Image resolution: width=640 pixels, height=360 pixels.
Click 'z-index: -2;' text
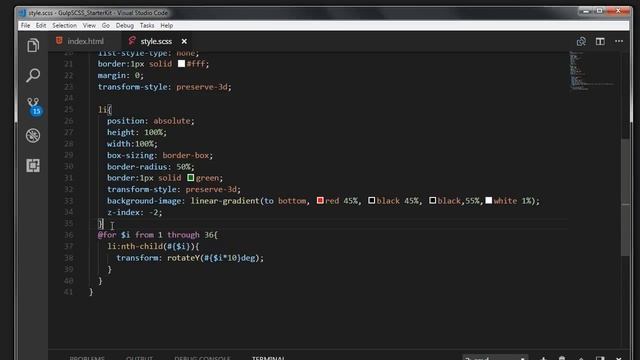[x=135, y=212]
